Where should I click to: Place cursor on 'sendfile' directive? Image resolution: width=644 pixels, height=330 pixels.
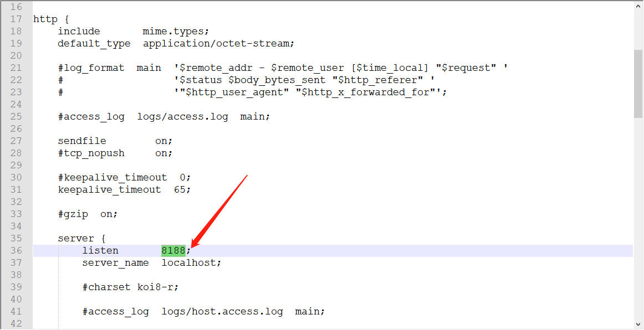(82, 141)
